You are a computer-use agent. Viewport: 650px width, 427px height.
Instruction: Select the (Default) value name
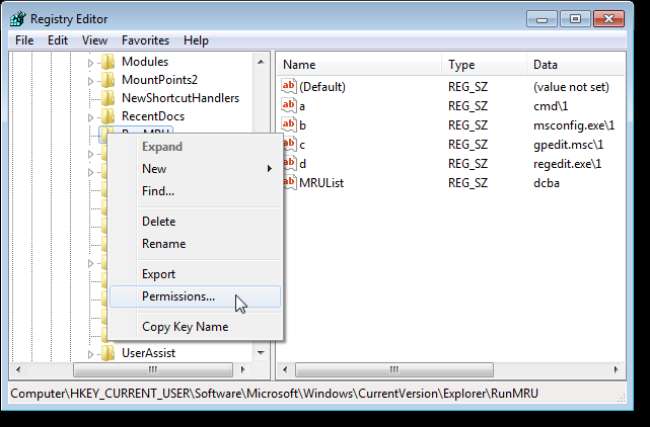click(322, 87)
